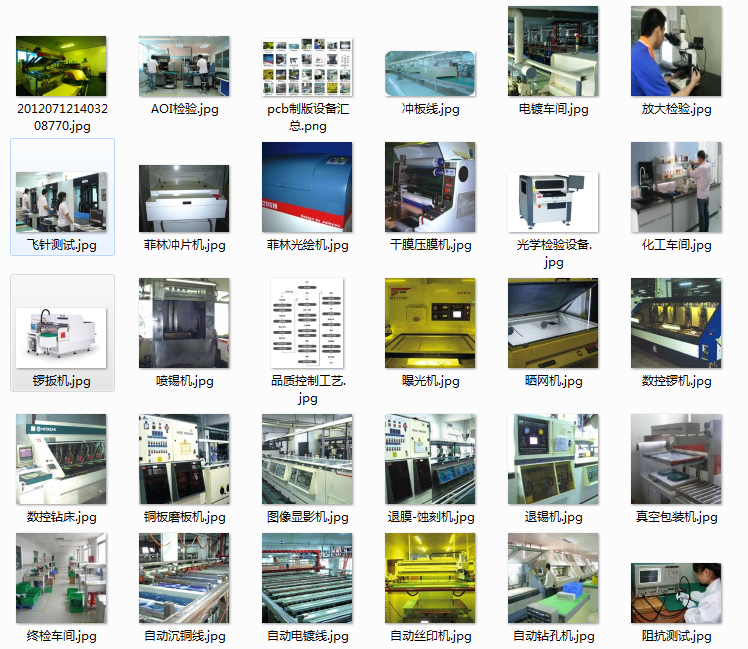Click the file name 化工车间.jpg
Viewport: 748px width, 649px height.
[x=676, y=245]
